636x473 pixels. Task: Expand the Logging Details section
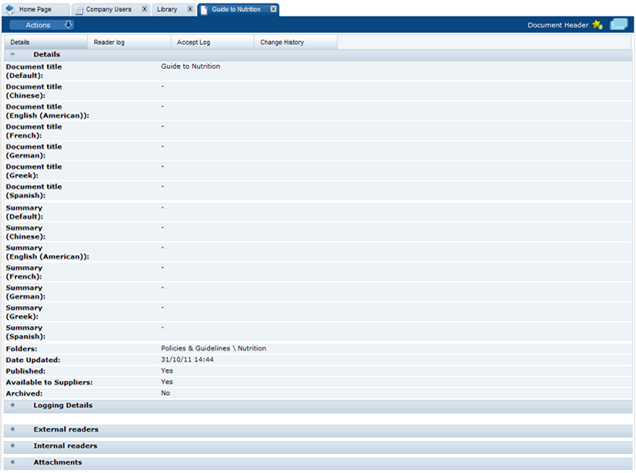13,405
